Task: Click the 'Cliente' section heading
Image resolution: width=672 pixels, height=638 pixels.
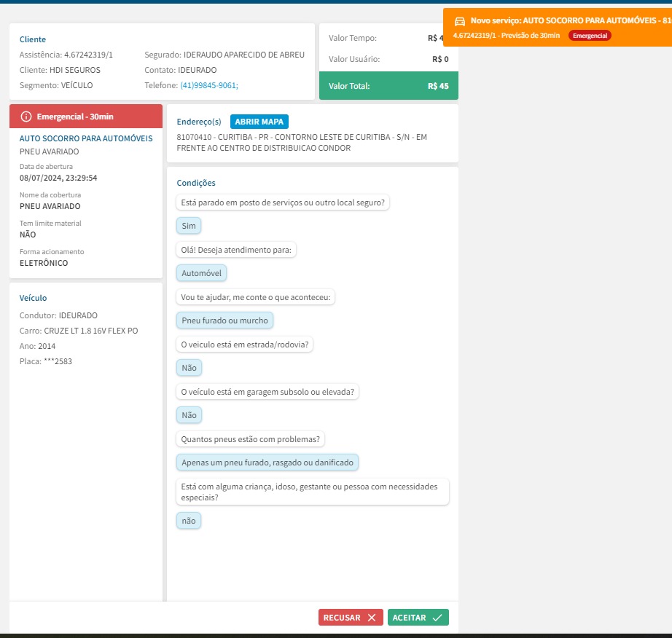Action: [33, 39]
